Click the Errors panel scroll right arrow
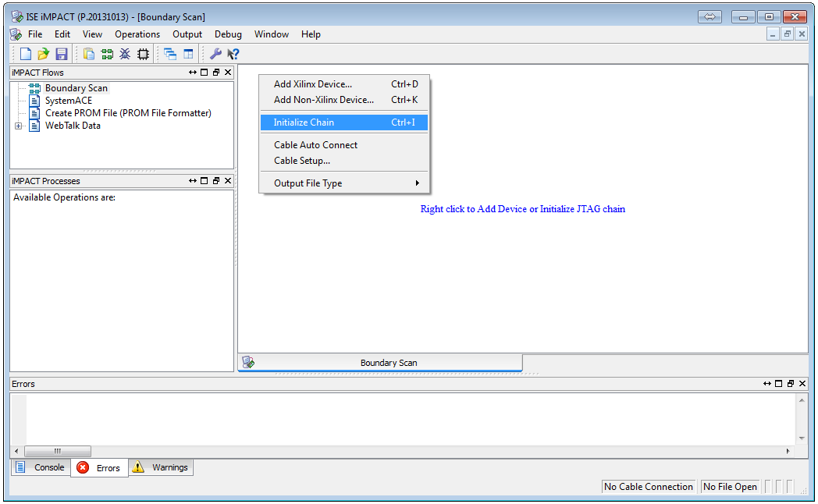818x504 pixels. [788, 451]
